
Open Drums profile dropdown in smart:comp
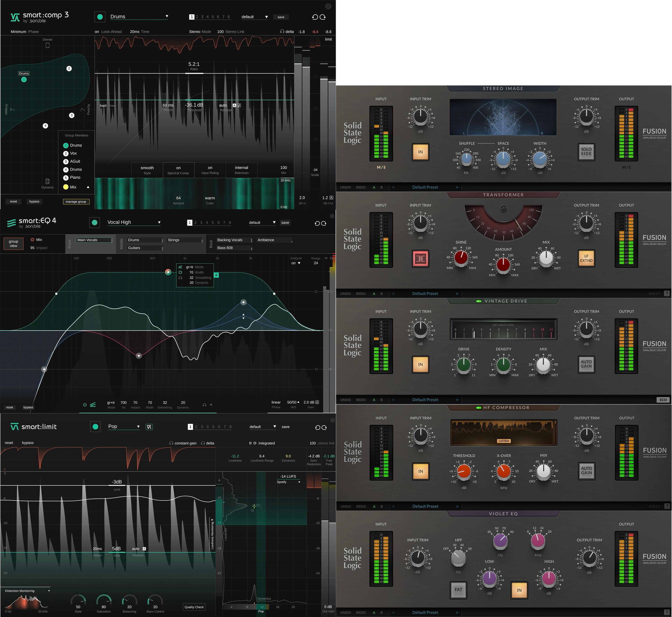coord(139,16)
